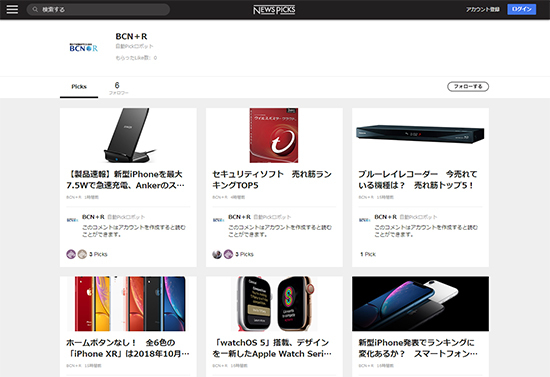Image resolution: width=550 pixels, height=377 pixels.
Task: Click BCN+R commenter avatar in Anker card
Action: point(72,220)
